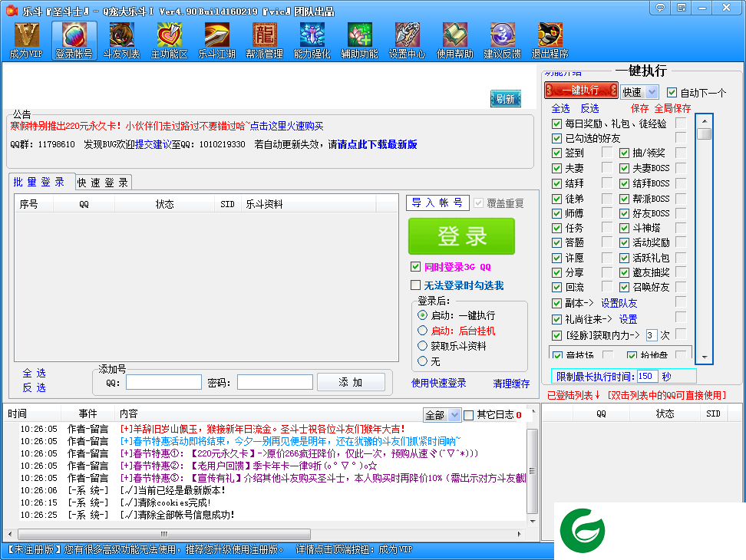Click the red 一键执行 button
The image size is (746, 560).
580,91
